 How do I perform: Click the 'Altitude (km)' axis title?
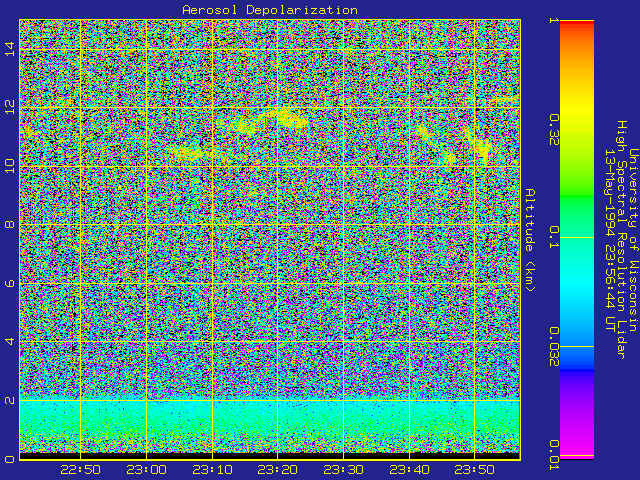coord(530,240)
